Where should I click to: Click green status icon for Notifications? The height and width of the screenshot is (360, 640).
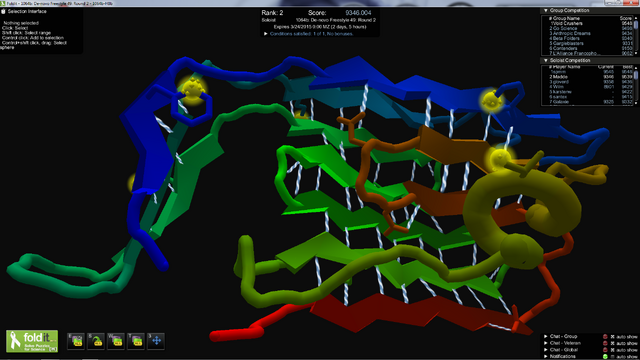pyautogui.click(x=605, y=356)
